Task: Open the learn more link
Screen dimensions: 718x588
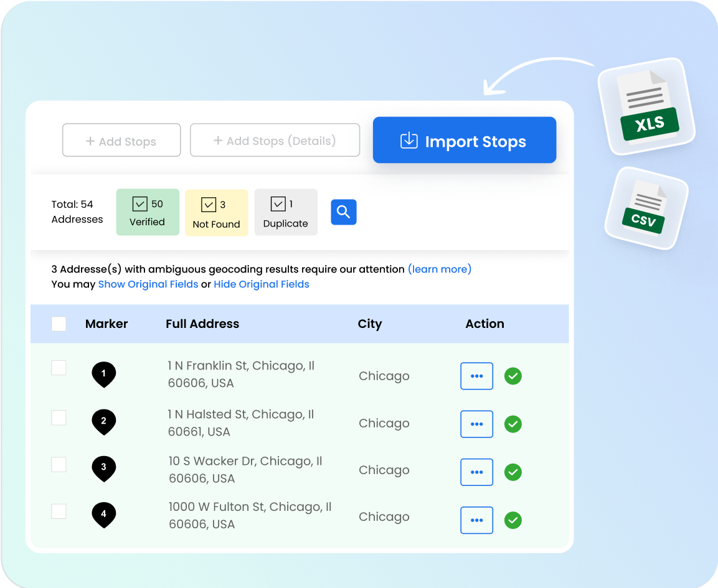Action: point(440,269)
